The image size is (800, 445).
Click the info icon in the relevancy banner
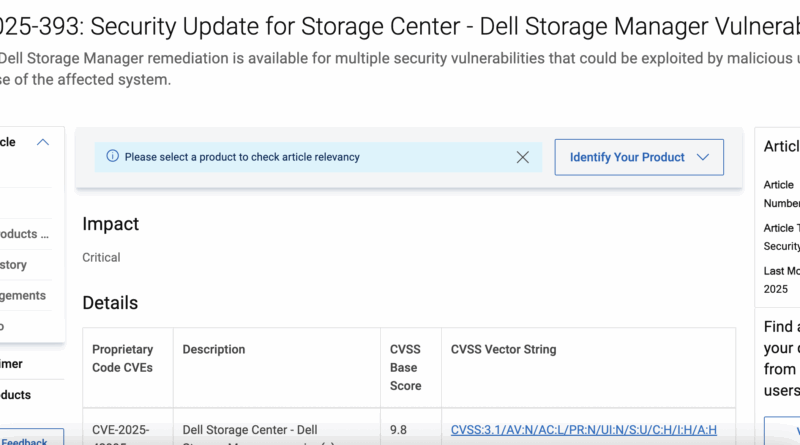[x=112, y=157]
